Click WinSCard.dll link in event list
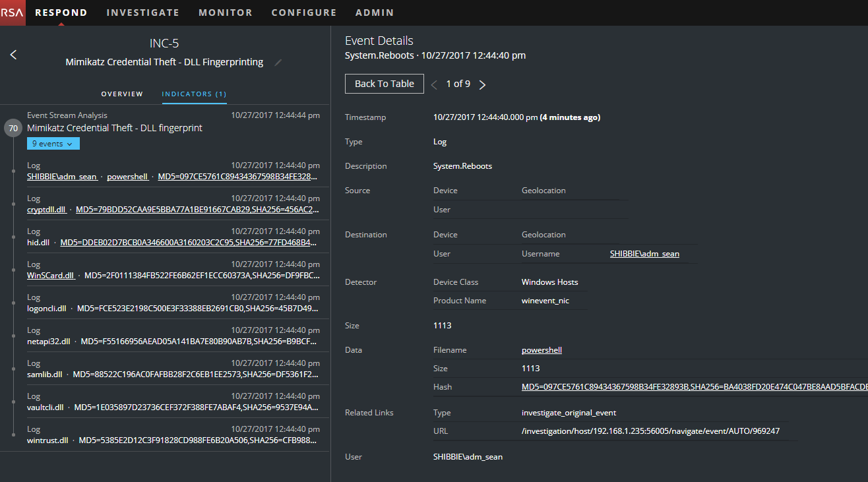Image resolution: width=868 pixels, height=482 pixels. (50, 276)
